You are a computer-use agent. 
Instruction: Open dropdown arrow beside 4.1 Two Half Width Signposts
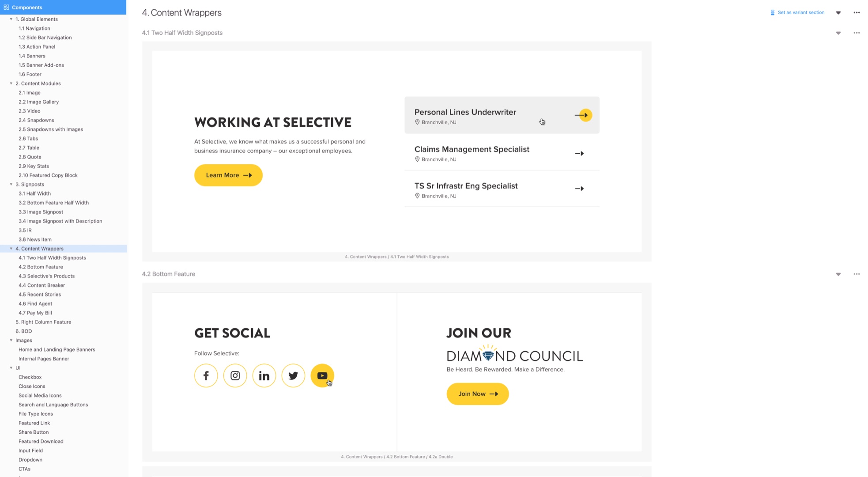click(x=838, y=33)
